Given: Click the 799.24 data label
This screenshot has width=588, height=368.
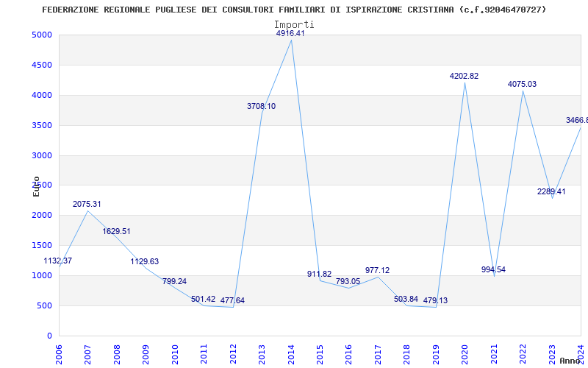Looking at the screenshot, I should tap(174, 281).
